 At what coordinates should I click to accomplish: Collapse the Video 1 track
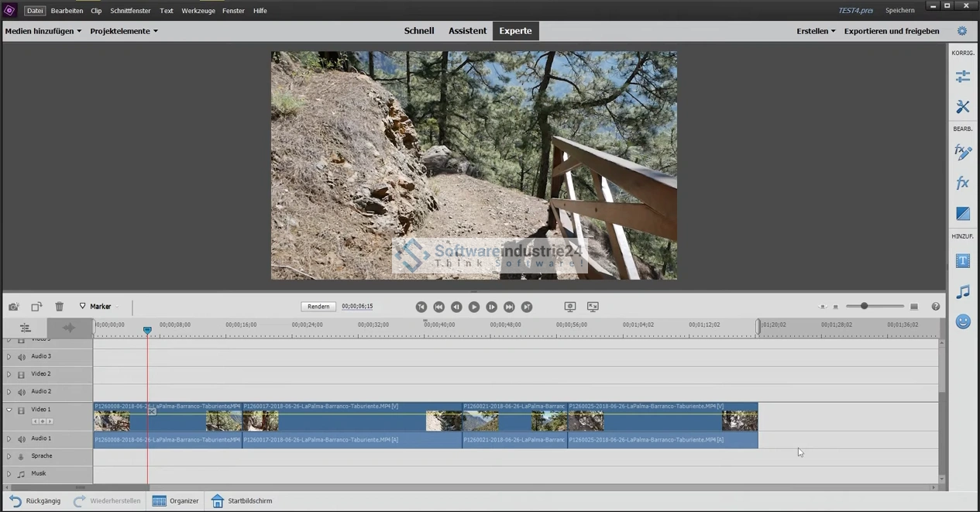[x=9, y=410]
